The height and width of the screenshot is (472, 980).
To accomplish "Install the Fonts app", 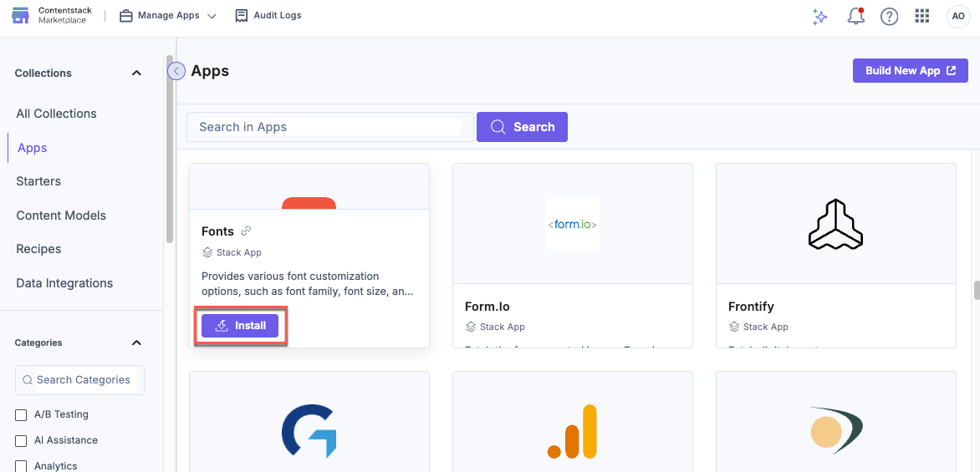I will 240,325.
